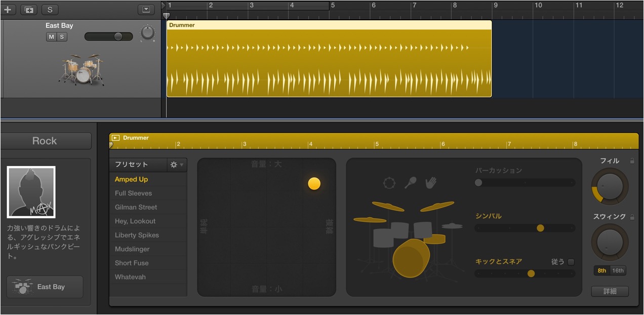Screen dimensions: 644x315
Task: Solo the East Bay track
Action: coord(62,36)
